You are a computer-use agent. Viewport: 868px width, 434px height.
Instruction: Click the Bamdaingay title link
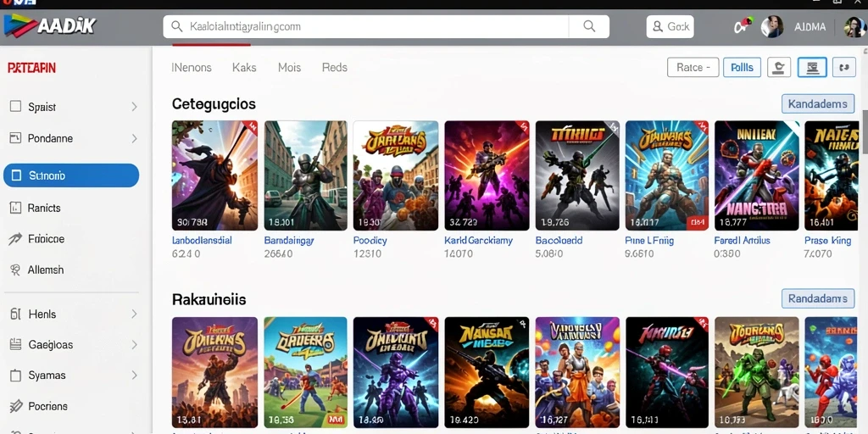point(289,240)
